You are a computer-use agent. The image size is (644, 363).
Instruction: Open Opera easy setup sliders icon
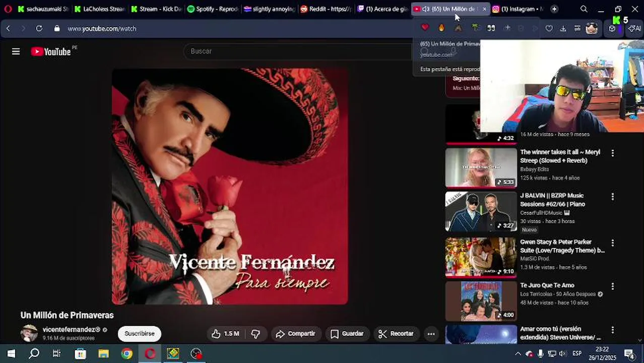point(577,29)
